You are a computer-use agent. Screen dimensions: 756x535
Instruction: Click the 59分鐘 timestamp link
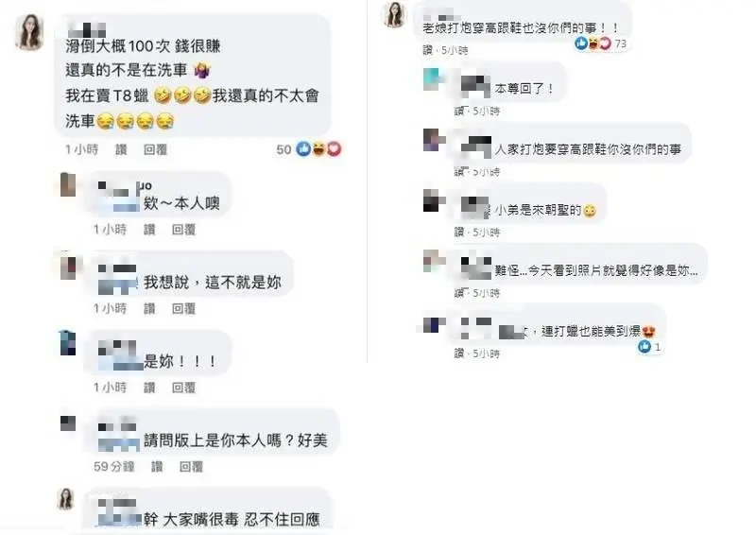click(113, 467)
